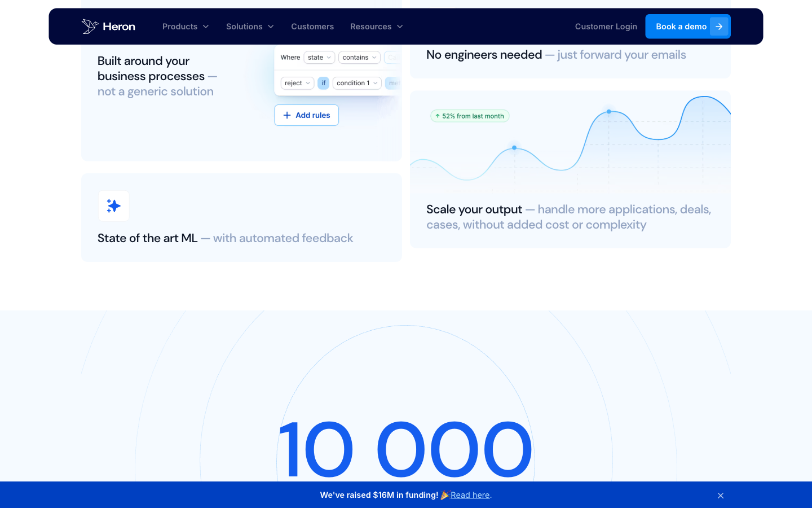Click 'No engineers needed' heading
The image size is (812, 508).
(x=484, y=55)
